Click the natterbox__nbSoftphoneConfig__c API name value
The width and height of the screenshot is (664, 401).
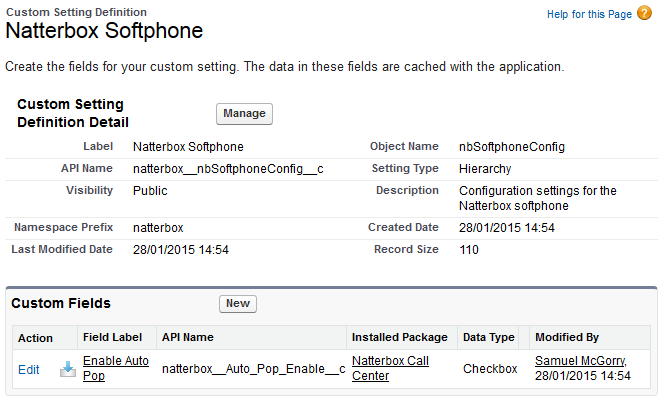[228, 168]
